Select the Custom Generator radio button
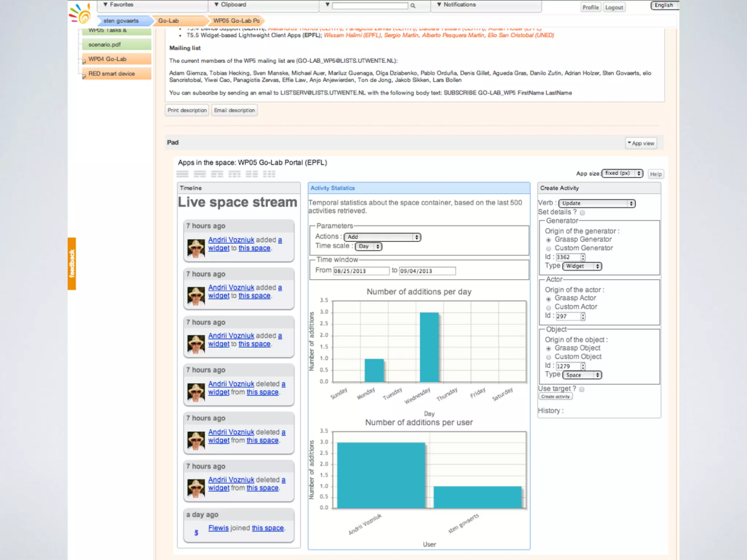 [549, 249]
